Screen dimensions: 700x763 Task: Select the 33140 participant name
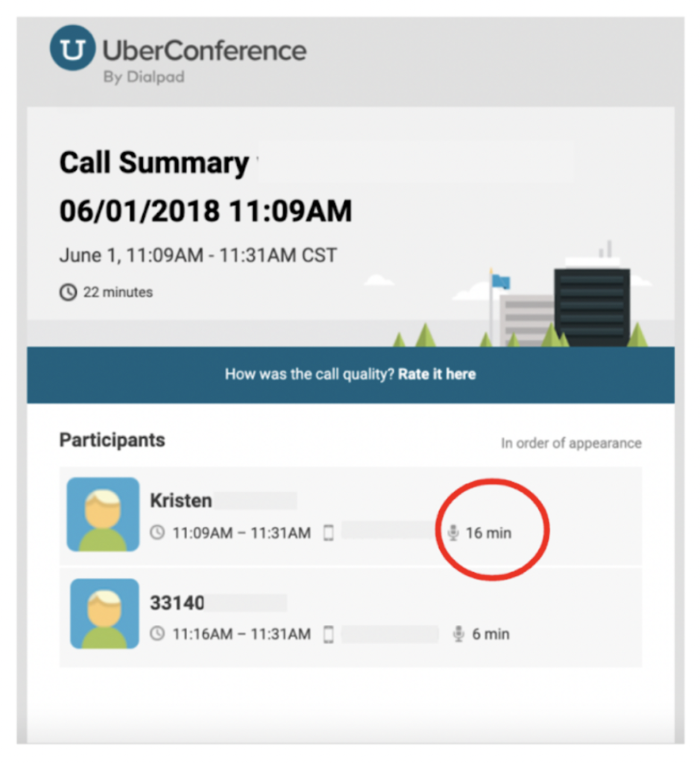(177, 603)
